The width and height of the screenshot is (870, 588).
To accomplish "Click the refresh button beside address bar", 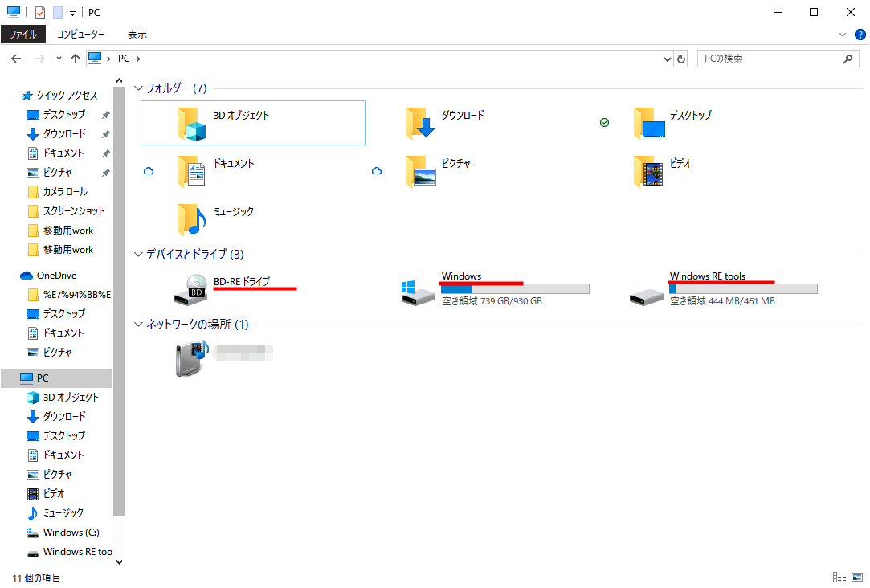I will [682, 59].
